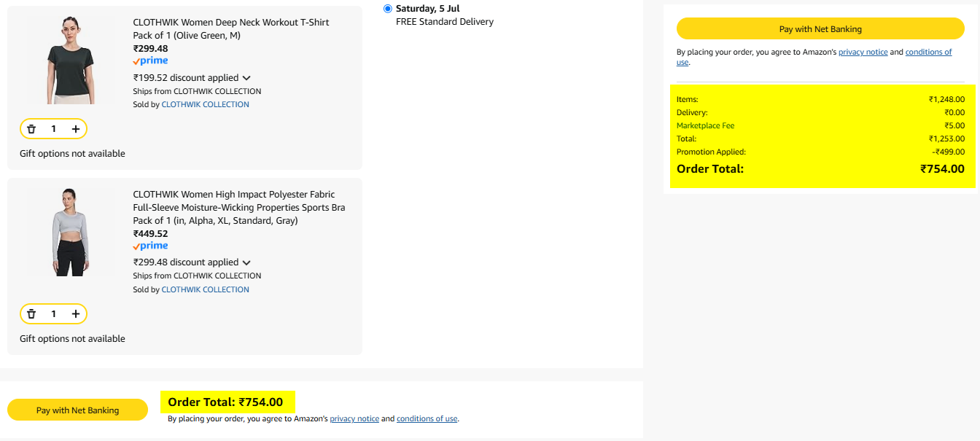Open Olive Green T-Shirt product thumbnail
The height and width of the screenshot is (441, 980).
[71, 61]
